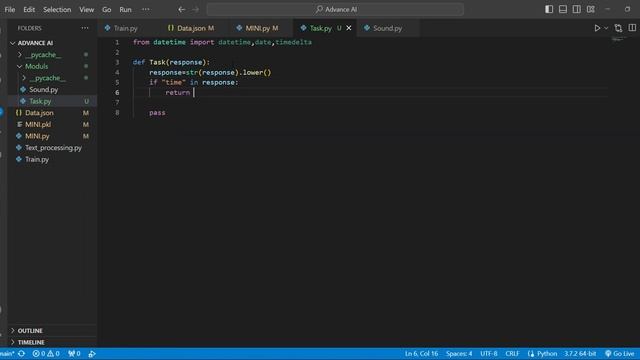Open MINI.py from the explorer
The image size is (640, 360).
(x=37, y=136)
